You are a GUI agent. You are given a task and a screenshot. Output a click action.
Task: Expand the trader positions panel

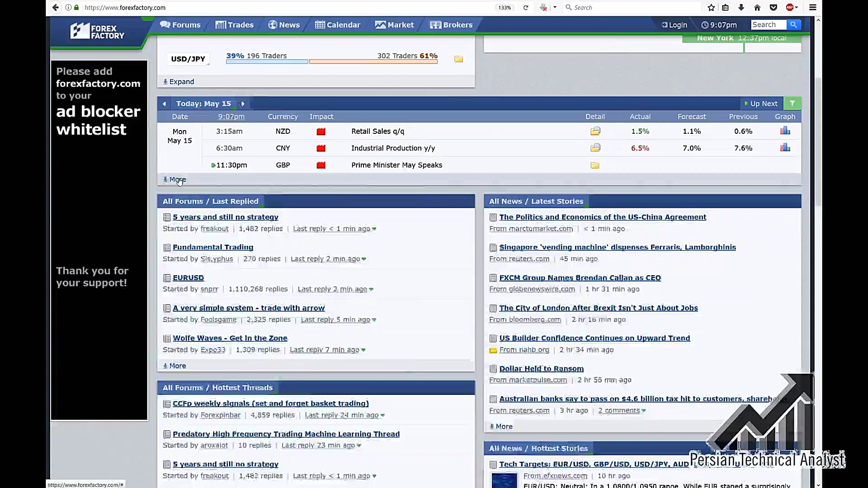179,82
